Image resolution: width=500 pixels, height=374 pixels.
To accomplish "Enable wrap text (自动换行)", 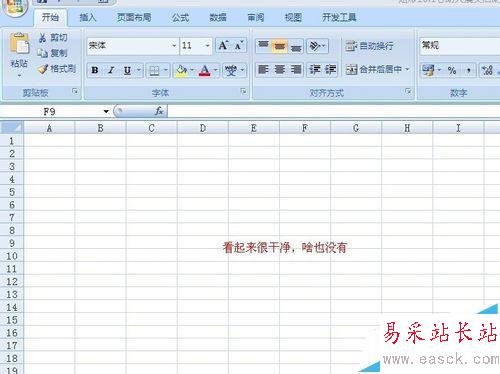I will pyautogui.click(x=369, y=46).
